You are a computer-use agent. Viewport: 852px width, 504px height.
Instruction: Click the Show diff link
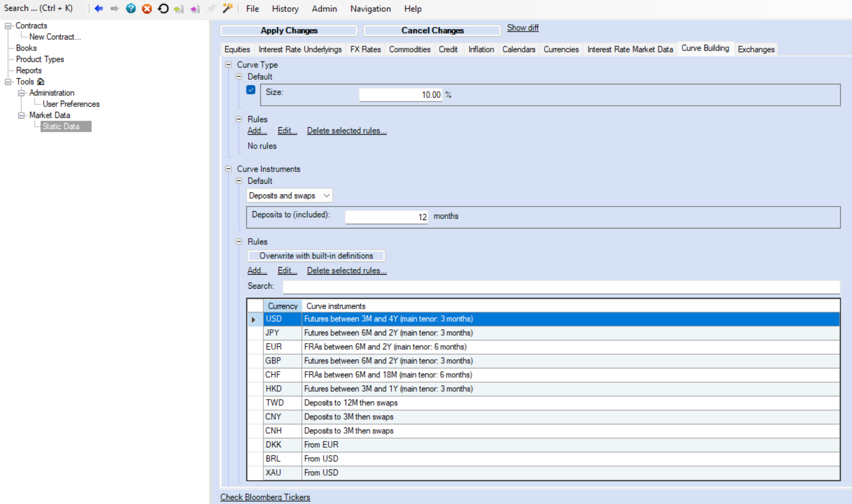pyautogui.click(x=523, y=28)
